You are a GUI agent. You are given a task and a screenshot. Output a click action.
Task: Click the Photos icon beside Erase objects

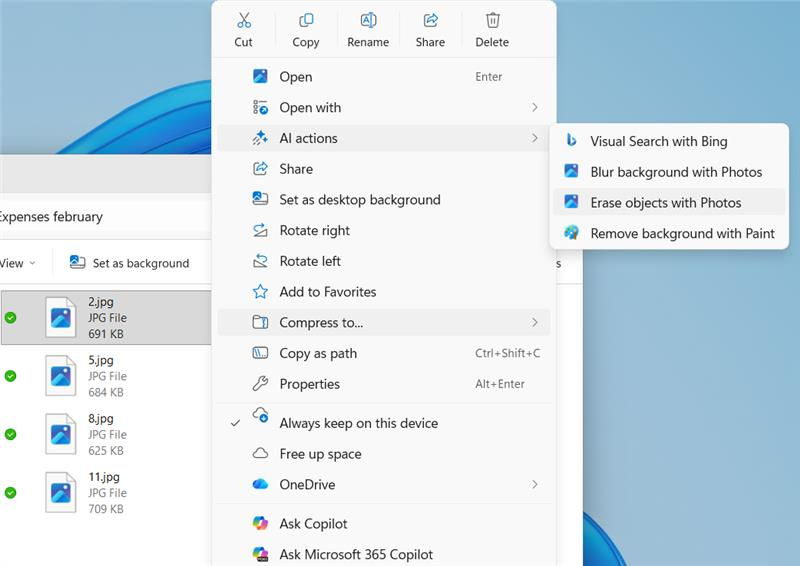click(571, 201)
